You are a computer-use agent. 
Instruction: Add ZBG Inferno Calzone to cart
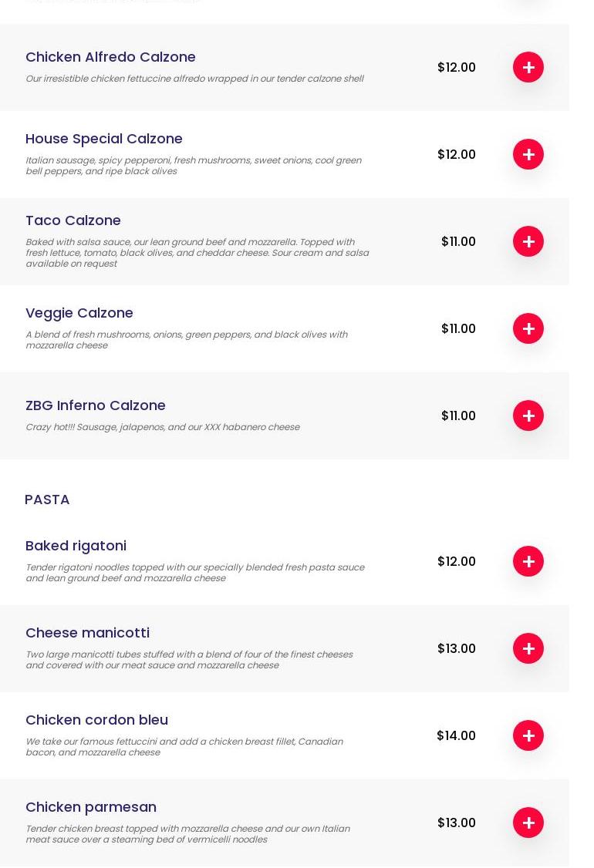528,415
